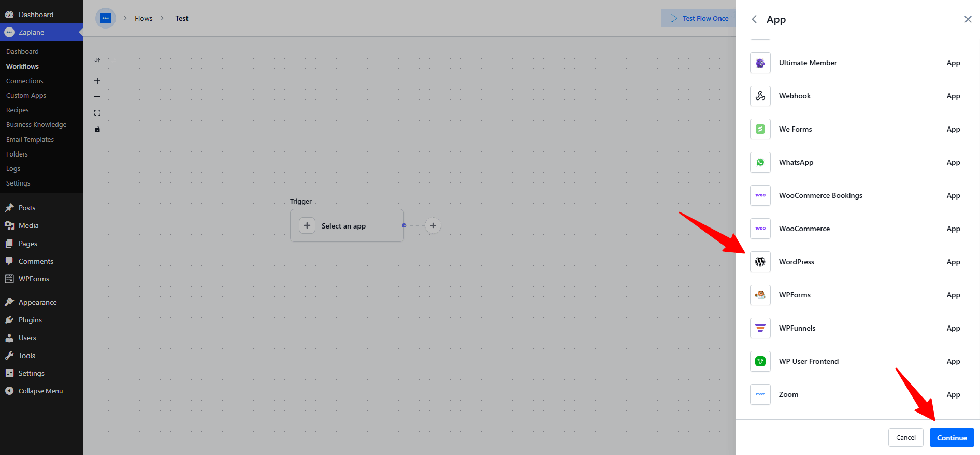Image resolution: width=980 pixels, height=455 pixels.
Task: Zoom in on the flow canvas
Action: coord(97,81)
